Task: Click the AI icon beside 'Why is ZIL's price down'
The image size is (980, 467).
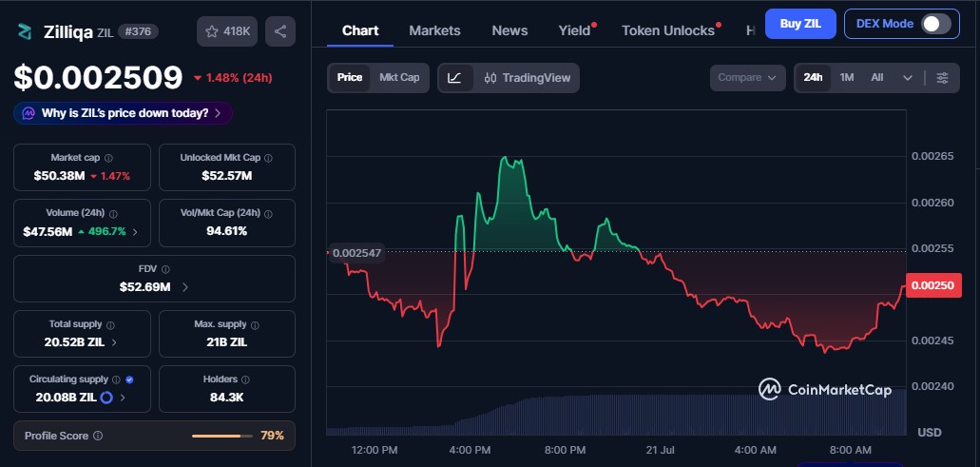Action: 29,113
